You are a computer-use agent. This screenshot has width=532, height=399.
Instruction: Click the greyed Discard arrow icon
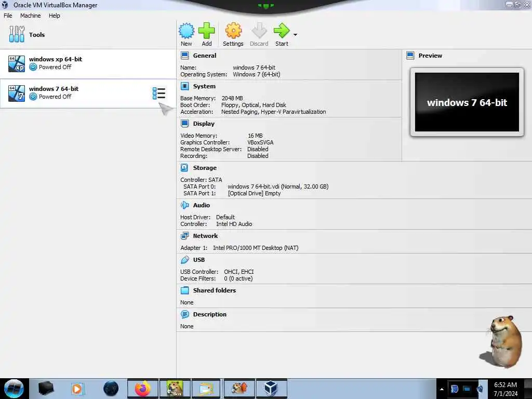pos(259,31)
